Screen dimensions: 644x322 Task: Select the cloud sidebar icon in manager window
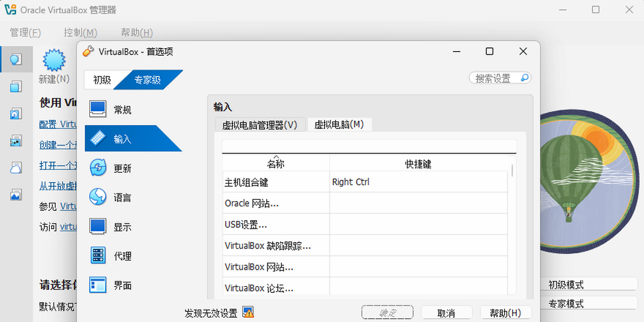pyautogui.click(x=16, y=167)
